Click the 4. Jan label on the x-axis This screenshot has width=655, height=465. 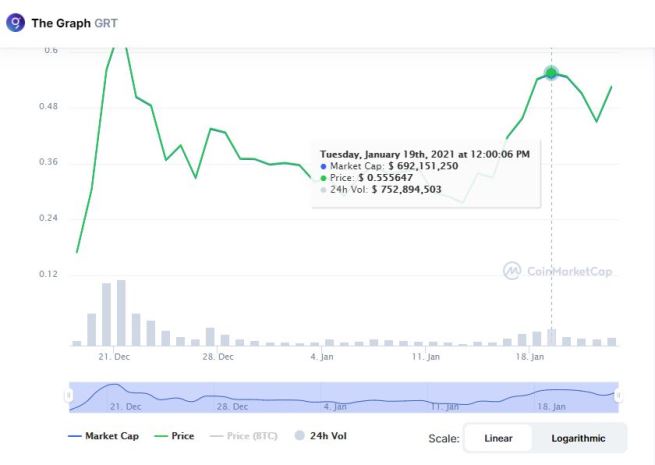(322, 357)
